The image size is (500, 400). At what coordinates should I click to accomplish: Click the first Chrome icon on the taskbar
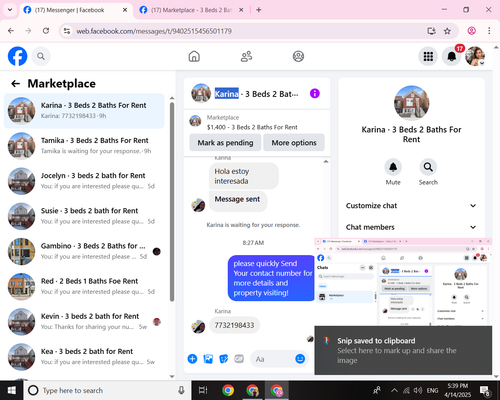pos(228,390)
